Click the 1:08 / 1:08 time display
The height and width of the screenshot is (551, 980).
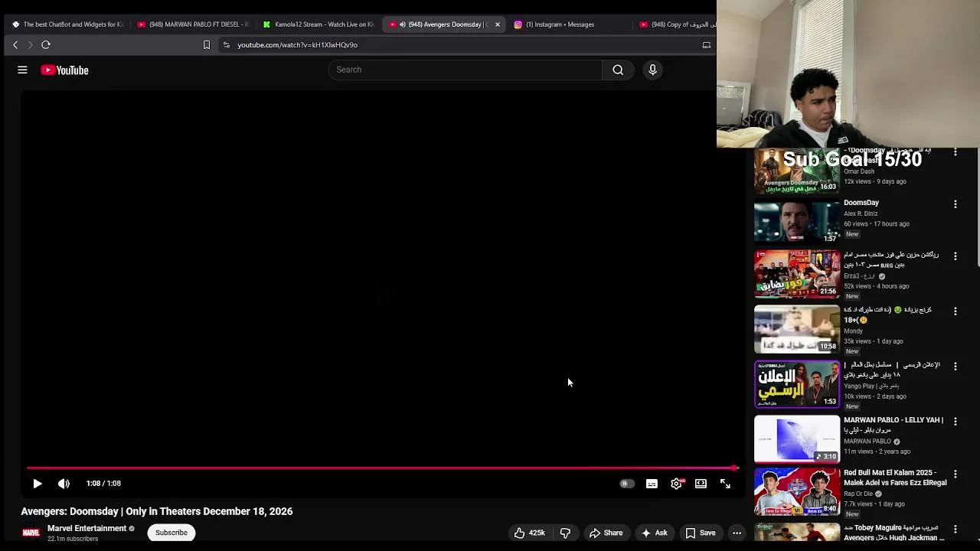(103, 484)
